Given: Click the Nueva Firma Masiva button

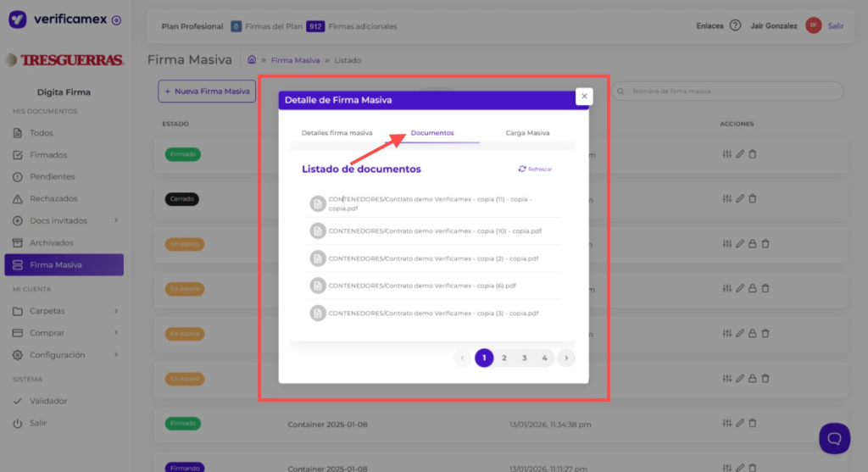Looking at the screenshot, I should 207,92.
